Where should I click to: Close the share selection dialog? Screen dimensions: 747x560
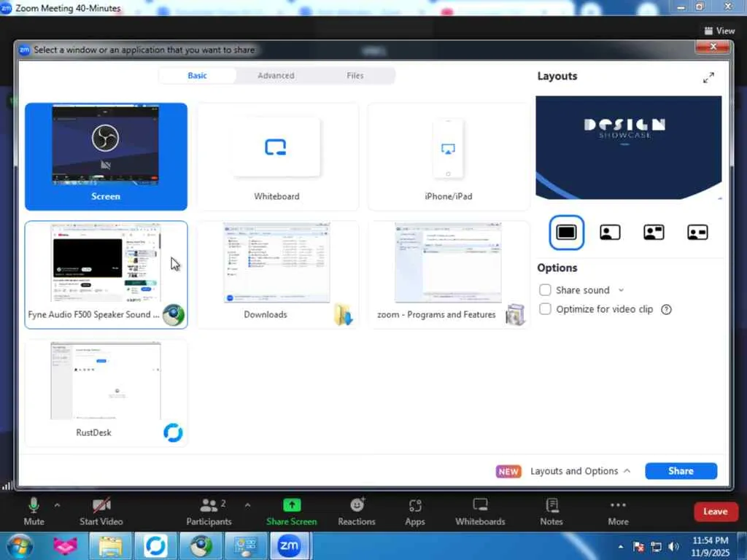(x=713, y=47)
